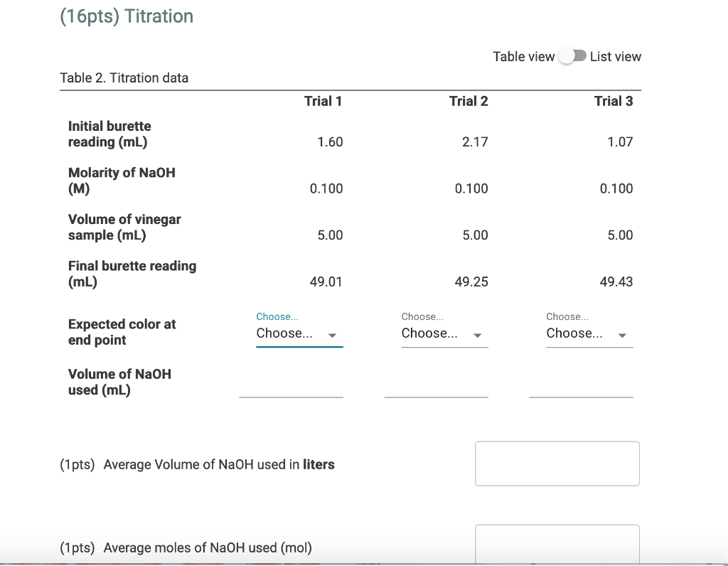The height and width of the screenshot is (566, 728).
Task: Switch the view toggle to List view
Action: tap(574, 55)
